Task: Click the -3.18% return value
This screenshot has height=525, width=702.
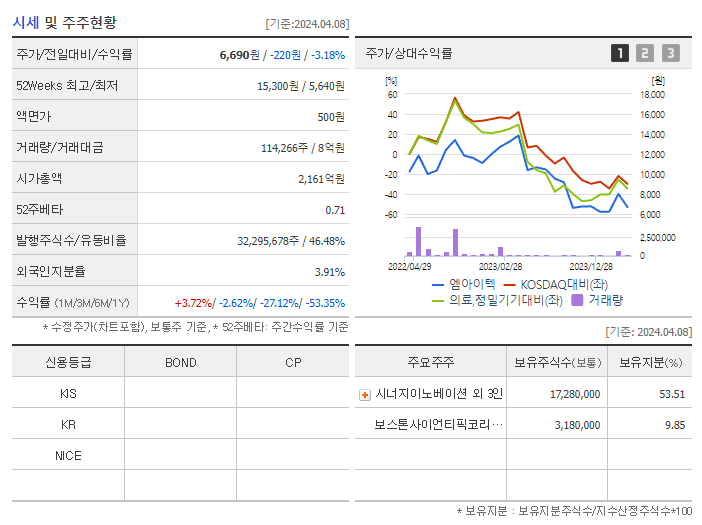Action: (x=328, y=55)
